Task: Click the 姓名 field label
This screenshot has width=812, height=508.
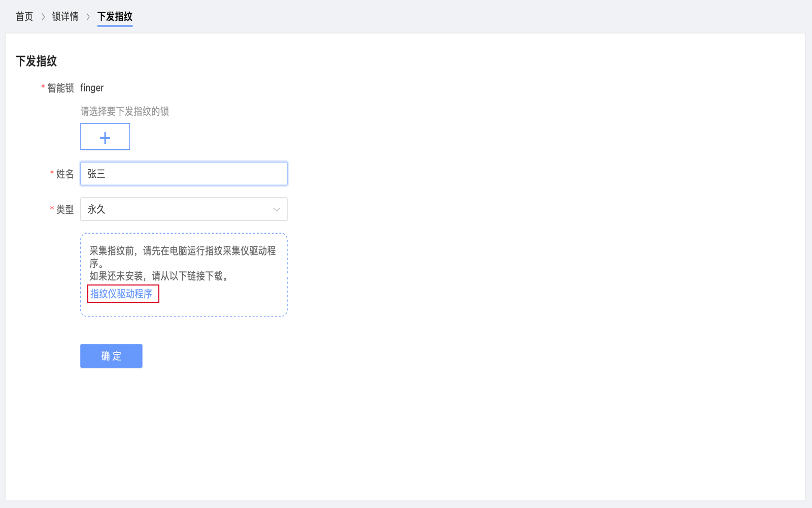Action: tap(65, 174)
